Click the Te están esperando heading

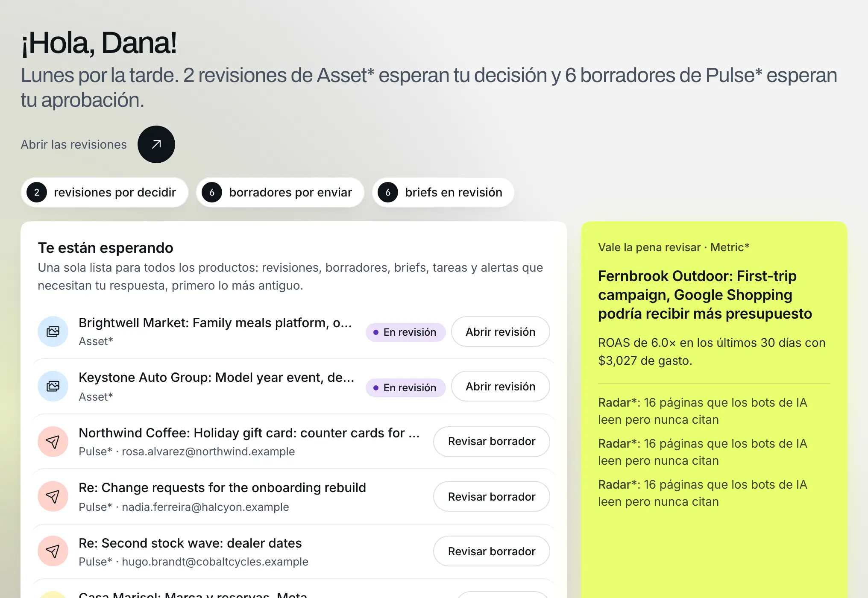click(x=106, y=248)
